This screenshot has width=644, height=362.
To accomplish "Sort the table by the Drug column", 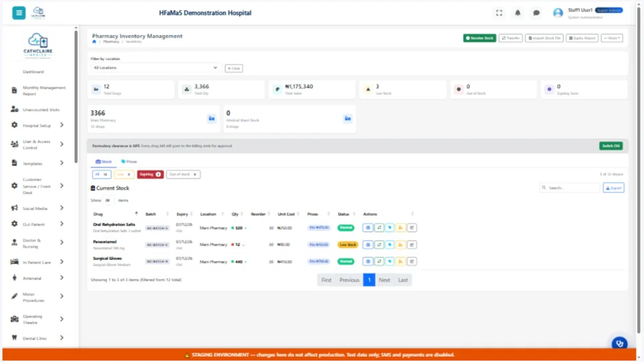I will [115, 215].
